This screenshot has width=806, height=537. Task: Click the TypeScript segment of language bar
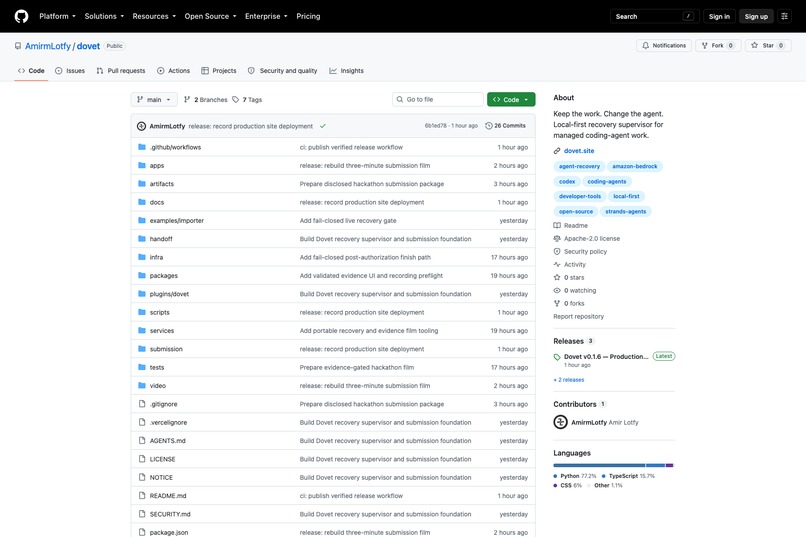tap(655, 465)
